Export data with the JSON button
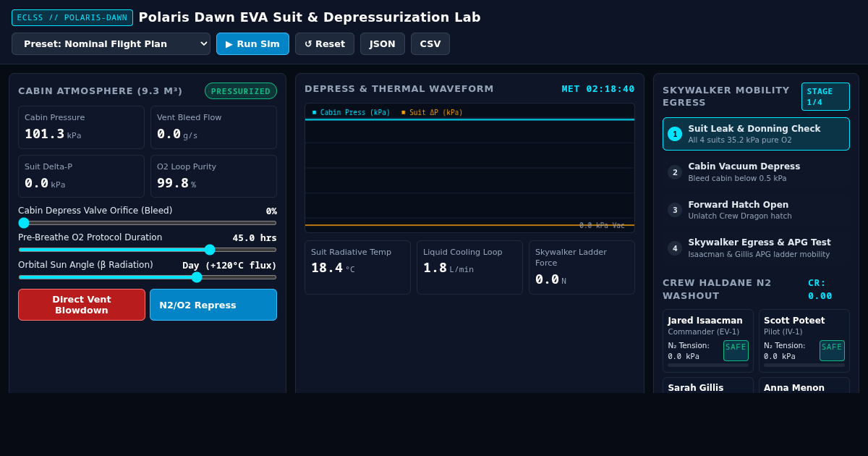 coord(383,43)
